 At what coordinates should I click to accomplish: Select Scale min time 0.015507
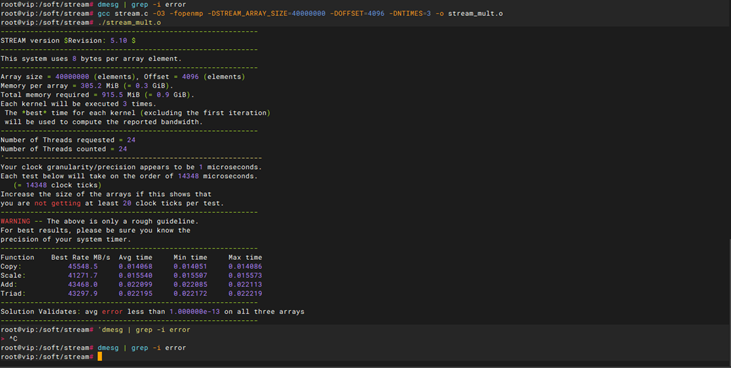[x=190, y=276]
